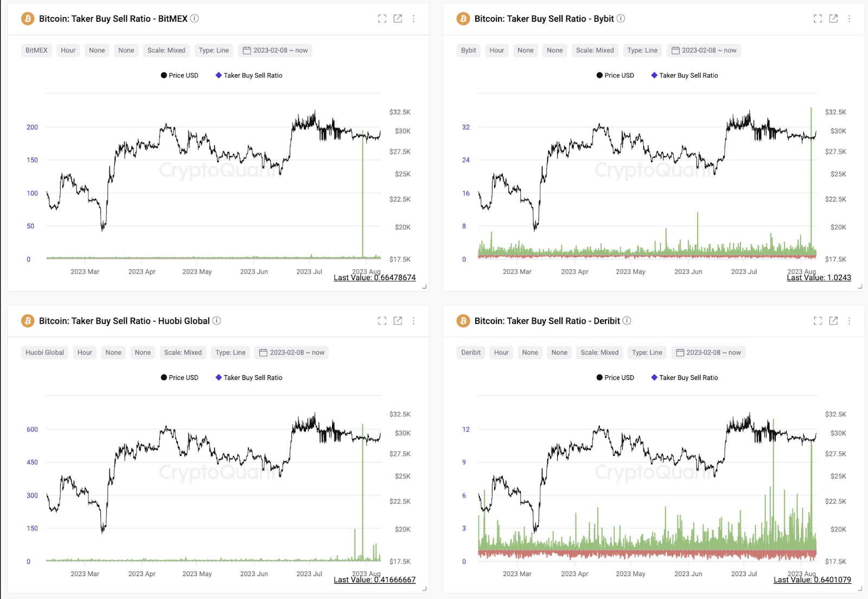Toggle the Taker Buy Sell Ratio legend for Bybit
The height and width of the screenshot is (599, 868).
click(685, 75)
